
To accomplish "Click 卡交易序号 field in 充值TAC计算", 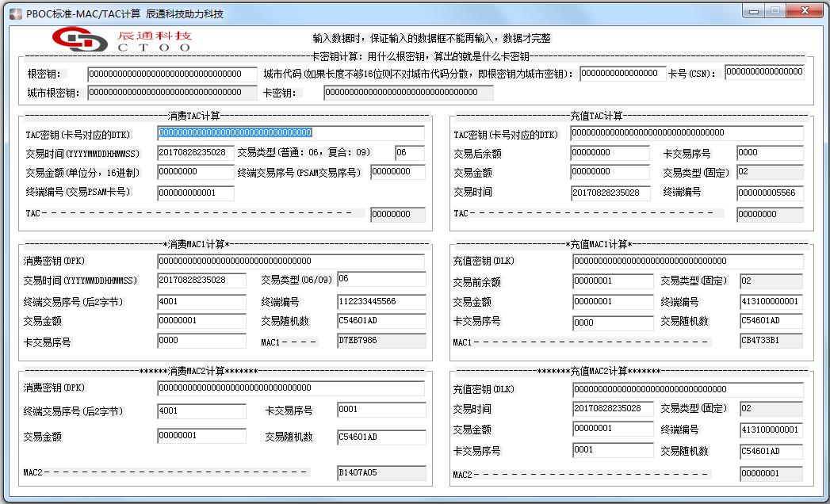I will (x=771, y=153).
